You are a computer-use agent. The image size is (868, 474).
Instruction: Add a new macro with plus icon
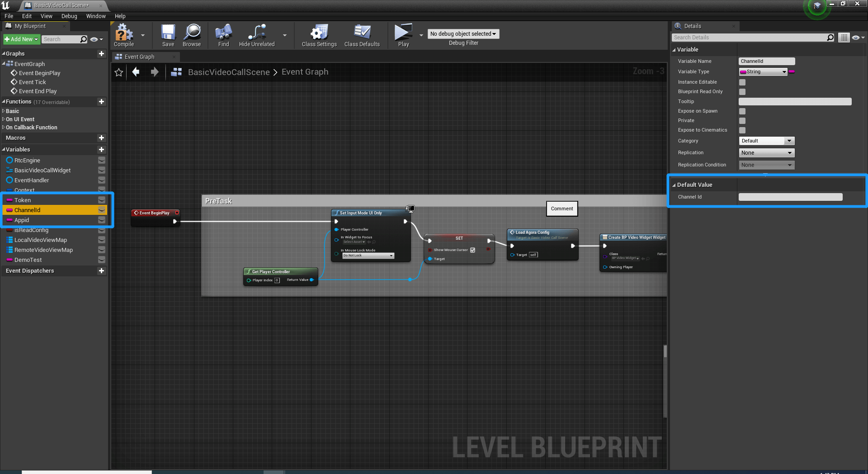(x=101, y=138)
